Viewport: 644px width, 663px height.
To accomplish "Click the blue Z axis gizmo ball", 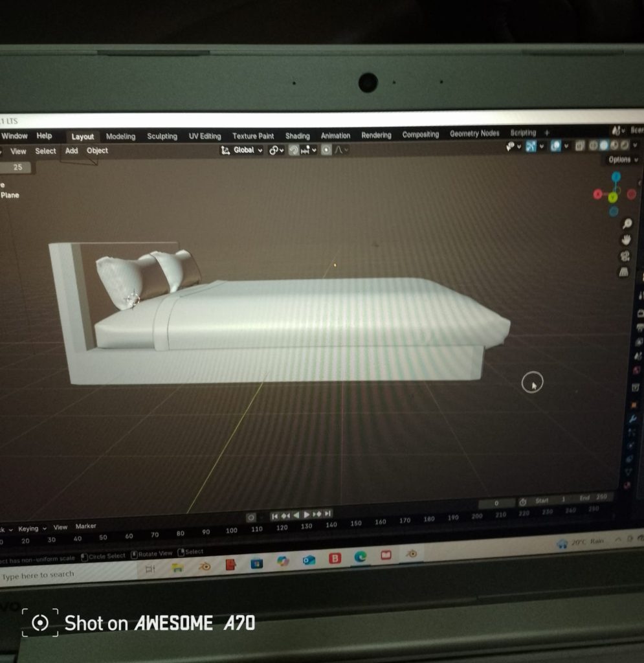I will [x=616, y=177].
